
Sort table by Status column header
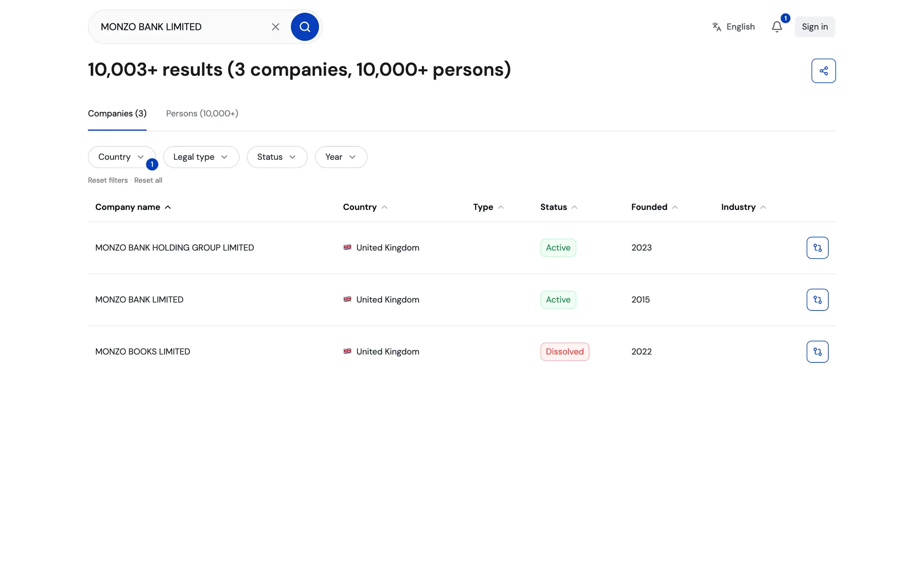click(559, 207)
